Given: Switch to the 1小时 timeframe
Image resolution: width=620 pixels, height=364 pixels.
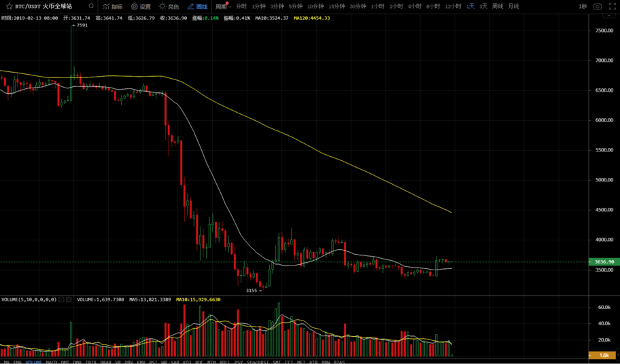Looking at the screenshot, I should [377, 6].
